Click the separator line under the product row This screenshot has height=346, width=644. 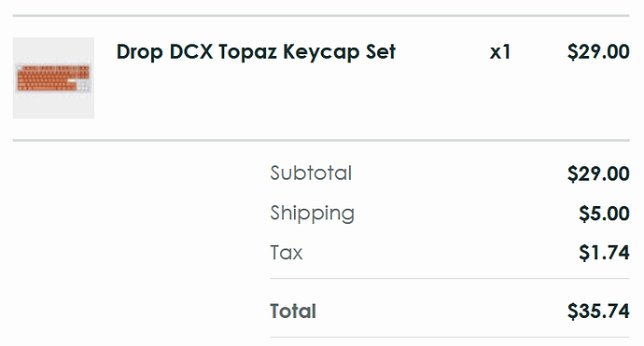click(321, 141)
